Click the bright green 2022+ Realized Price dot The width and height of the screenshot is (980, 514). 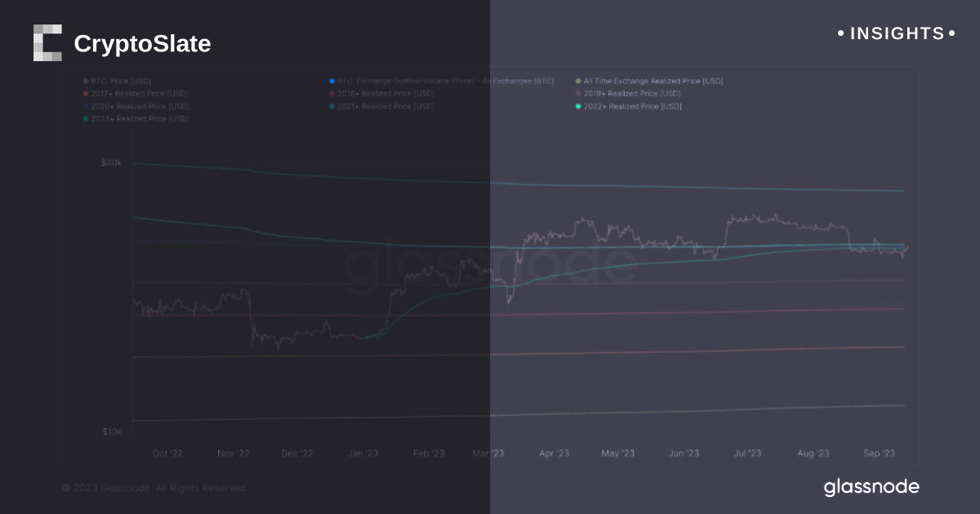pyautogui.click(x=578, y=107)
